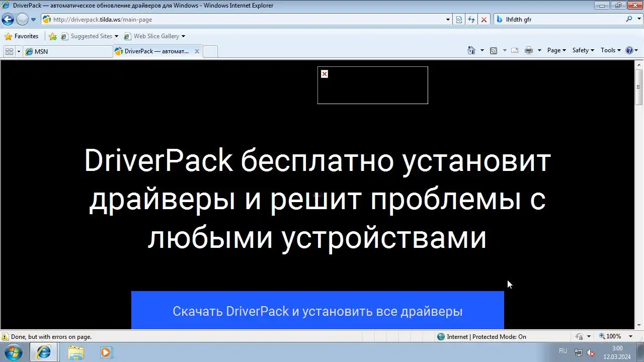Click the 100% zoom level button

click(x=610, y=336)
